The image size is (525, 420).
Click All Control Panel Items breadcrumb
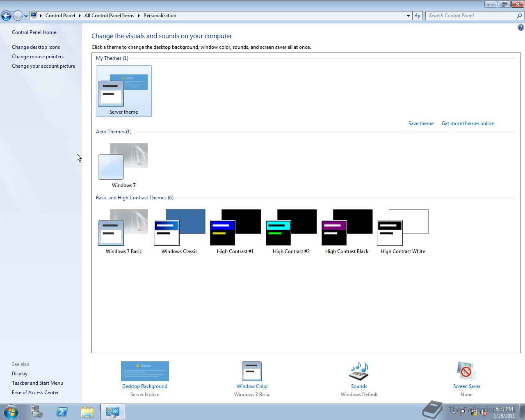tap(109, 16)
